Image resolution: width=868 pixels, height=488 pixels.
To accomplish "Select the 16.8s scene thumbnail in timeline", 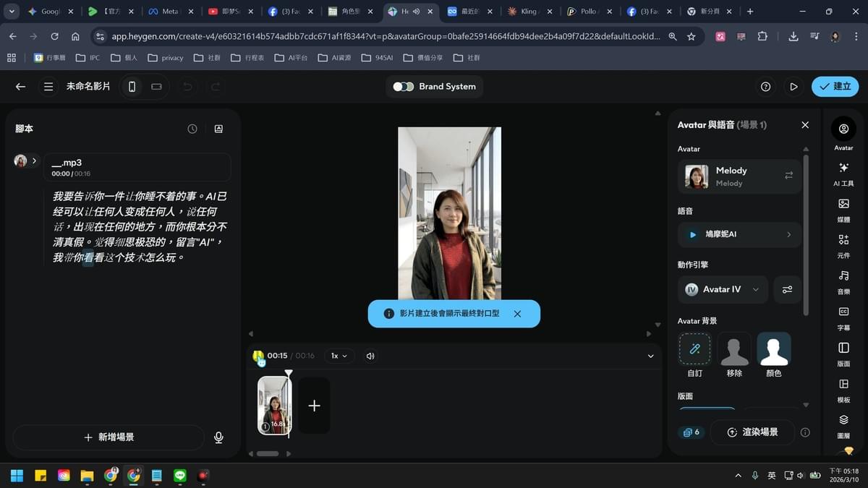I will point(275,406).
